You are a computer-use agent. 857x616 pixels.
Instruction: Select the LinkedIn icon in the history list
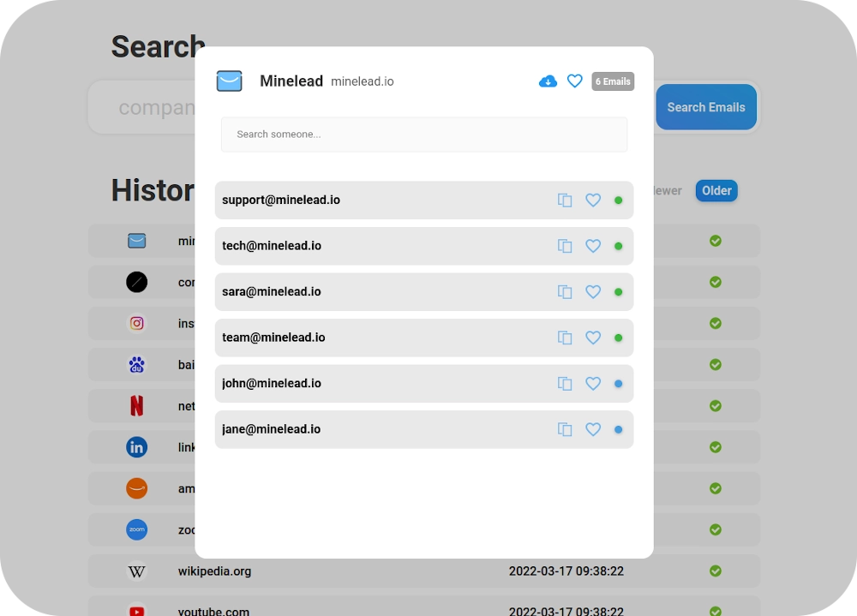click(136, 446)
